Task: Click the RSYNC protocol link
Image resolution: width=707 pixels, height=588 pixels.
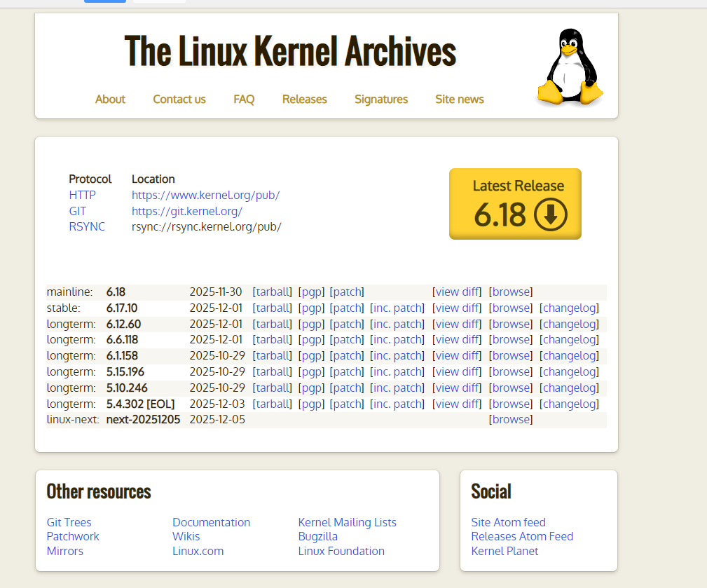Action: coord(87,226)
